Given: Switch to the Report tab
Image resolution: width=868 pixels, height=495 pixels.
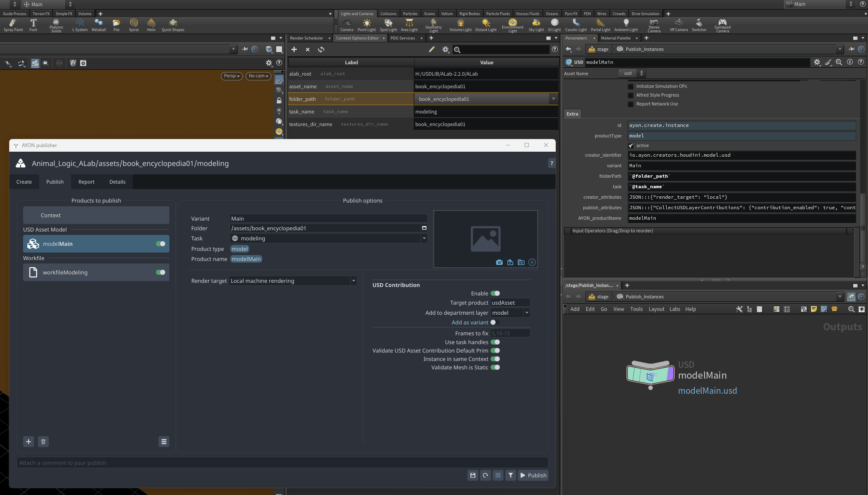Looking at the screenshot, I should (86, 182).
